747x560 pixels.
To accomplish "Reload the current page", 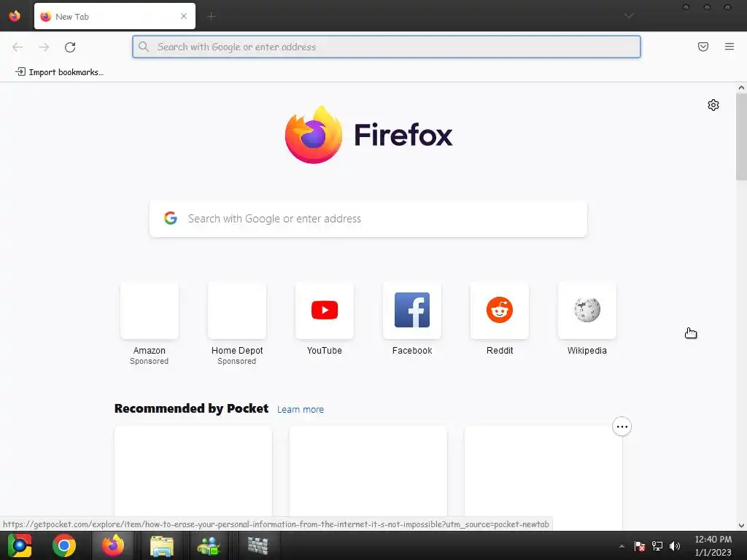I will (x=70, y=47).
